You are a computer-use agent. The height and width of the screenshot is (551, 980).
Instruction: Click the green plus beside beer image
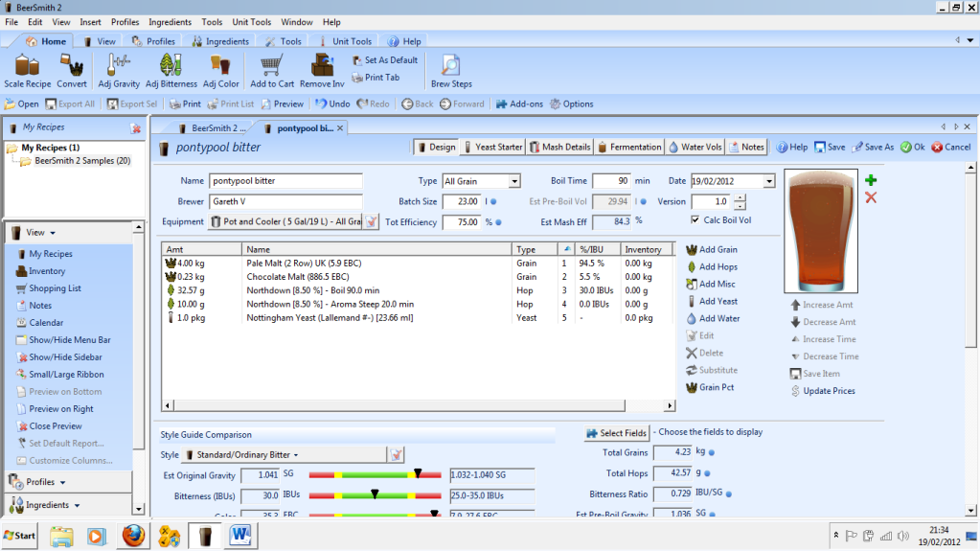871,180
